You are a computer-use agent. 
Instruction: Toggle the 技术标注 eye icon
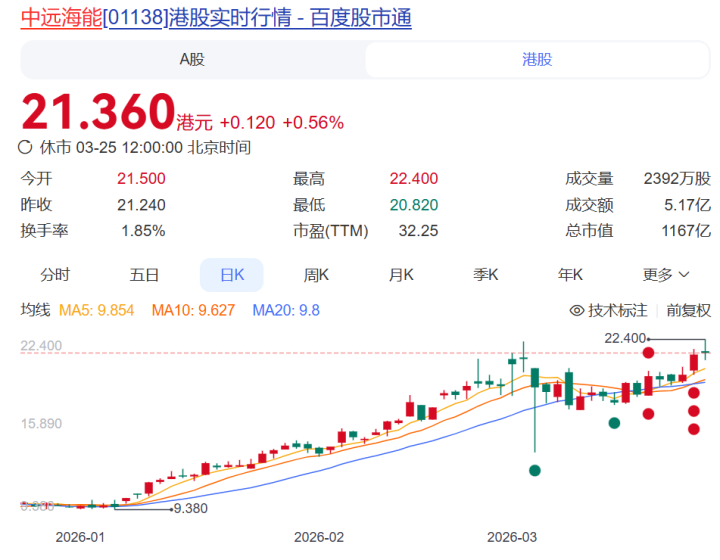pos(577,311)
